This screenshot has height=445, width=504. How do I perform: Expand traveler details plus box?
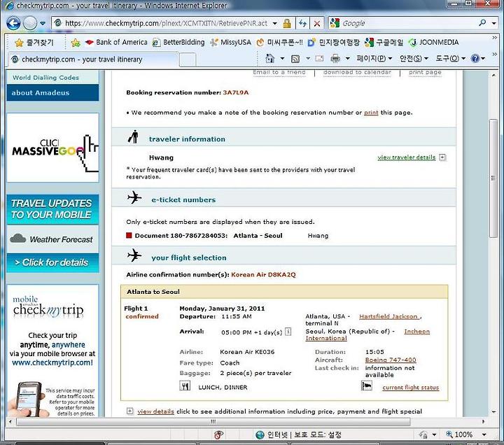click(442, 157)
